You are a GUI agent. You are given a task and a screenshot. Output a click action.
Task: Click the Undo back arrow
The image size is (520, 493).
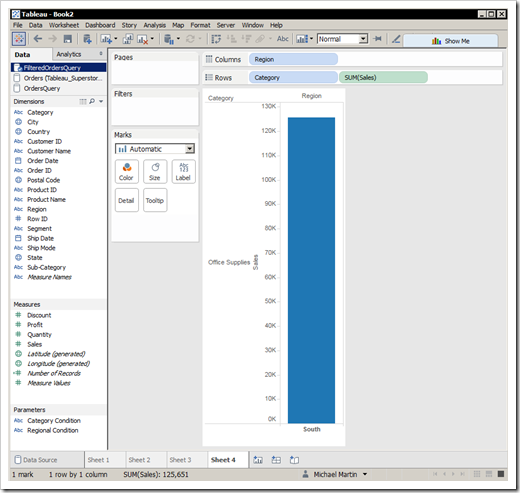coord(38,39)
